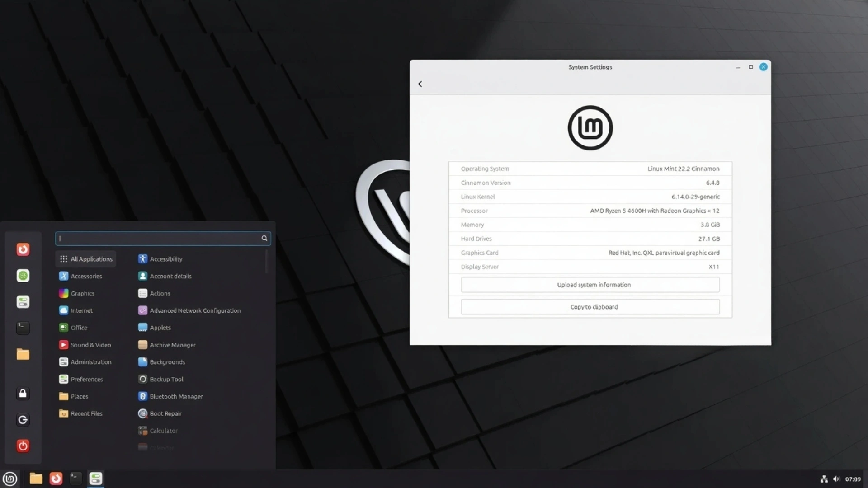
Task: Minimize the System Settings window
Action: tap(738, 67)
